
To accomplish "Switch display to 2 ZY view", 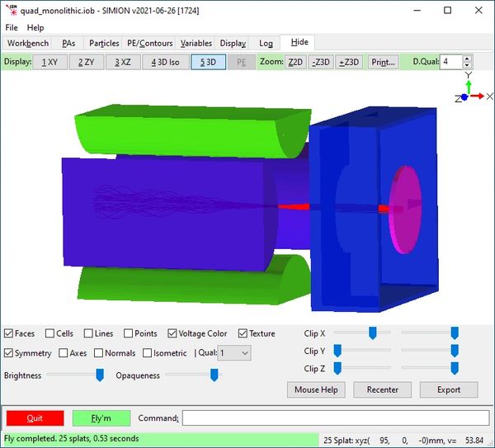I will (x=86, y=62).
